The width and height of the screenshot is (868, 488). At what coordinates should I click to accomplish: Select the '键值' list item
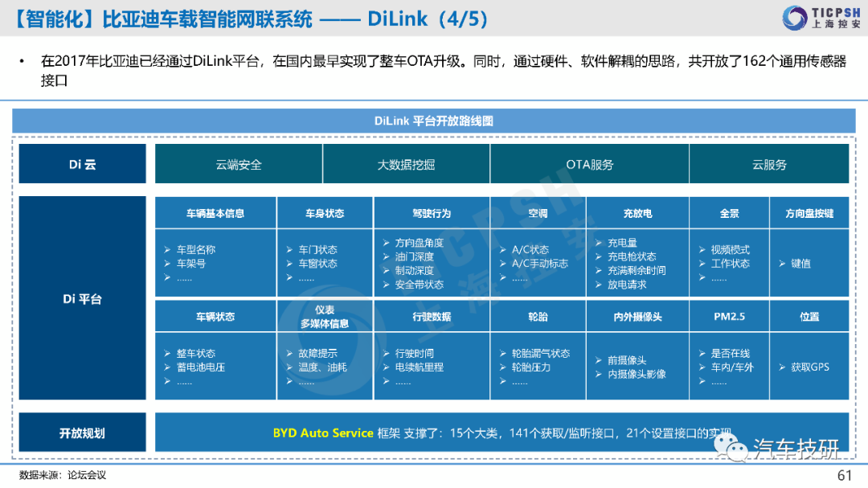[x=800, y=264]
